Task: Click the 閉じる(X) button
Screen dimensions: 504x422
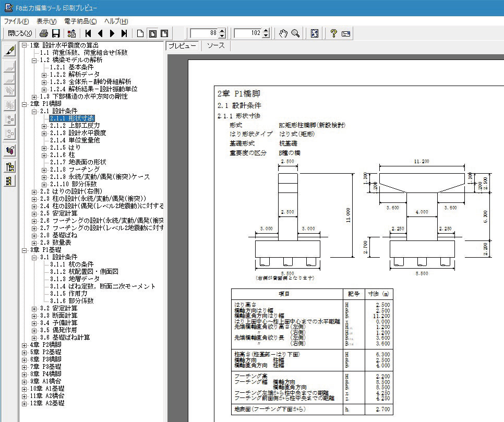Action: 20,33
